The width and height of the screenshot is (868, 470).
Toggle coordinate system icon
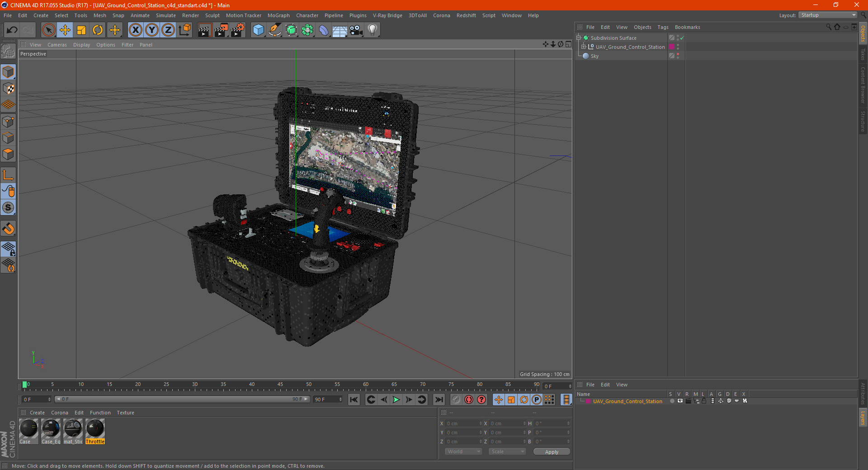[184, 30]
